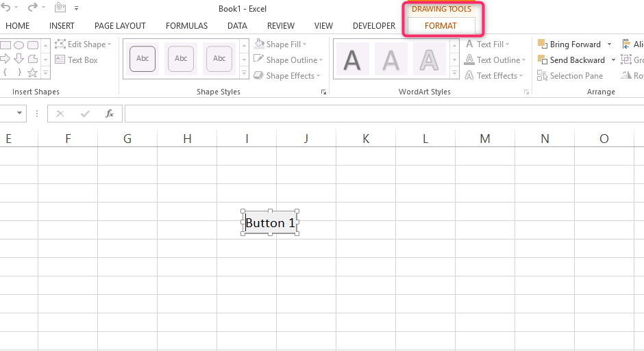Click inside the formula bar

pyautogui.click(x=384, y=114)
